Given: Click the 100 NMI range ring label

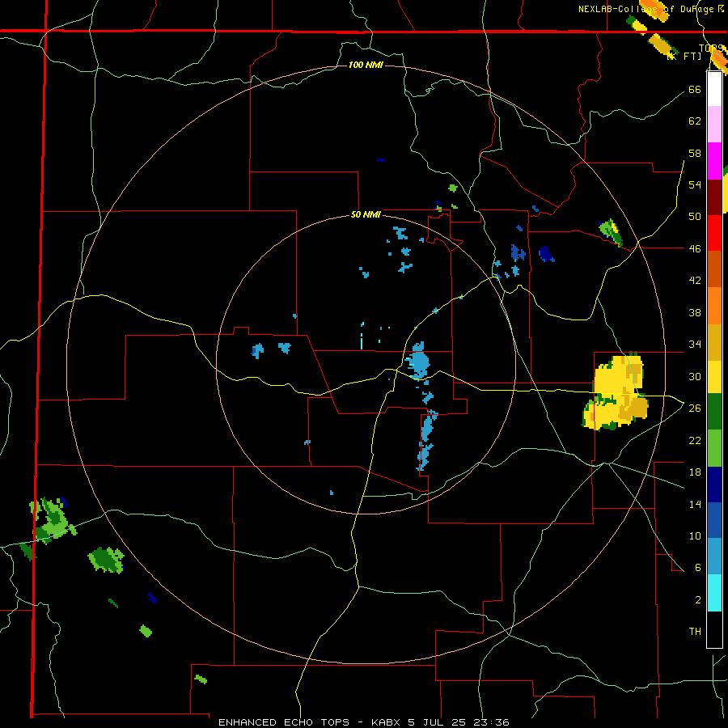Looking at the screenshot, I should pyautogui.click(x=366, y=65).
